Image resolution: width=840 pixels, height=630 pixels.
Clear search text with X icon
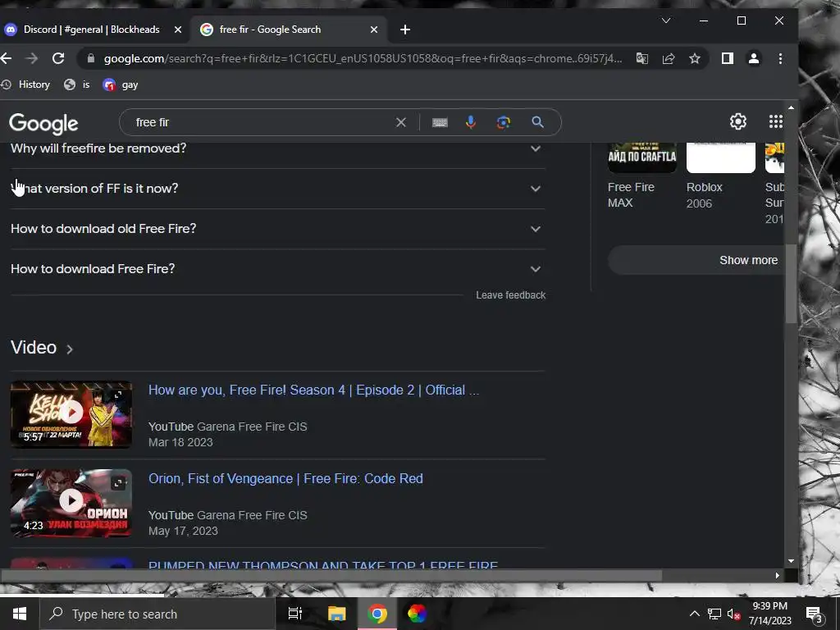pyautogui.click(x=400, y=122)
